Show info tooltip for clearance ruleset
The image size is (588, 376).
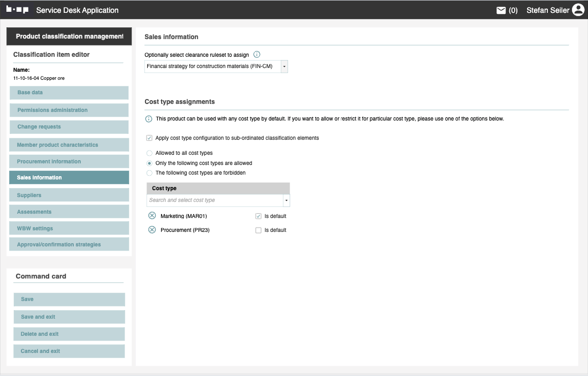(257, 55)
